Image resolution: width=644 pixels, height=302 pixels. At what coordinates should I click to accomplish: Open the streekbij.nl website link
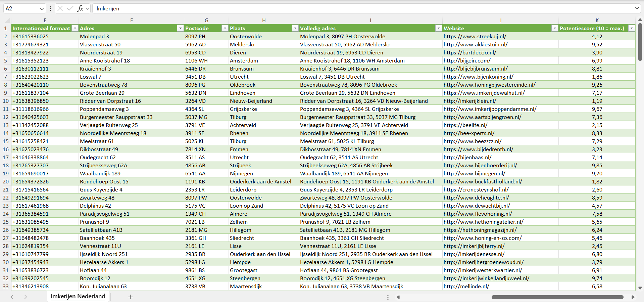click(x=475, y=36)
